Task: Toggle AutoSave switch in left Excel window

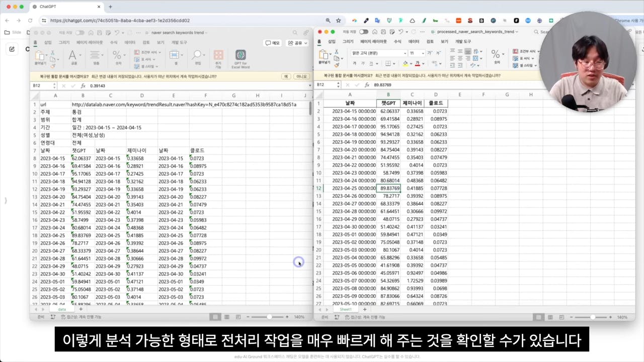Action: click(80, 33)
